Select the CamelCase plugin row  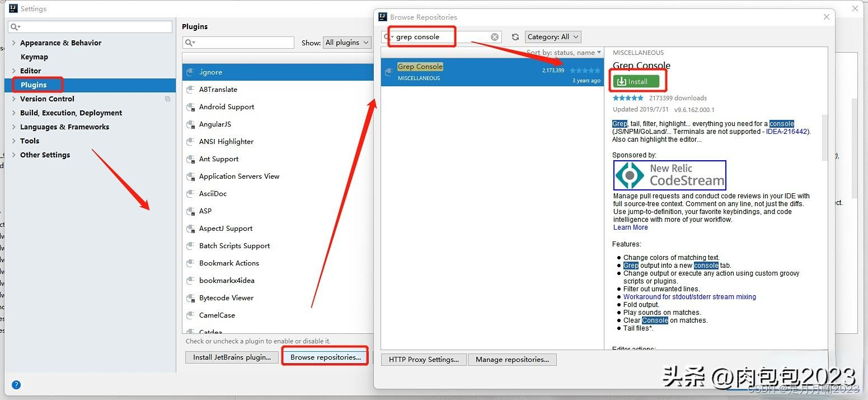tap(278, 315)
